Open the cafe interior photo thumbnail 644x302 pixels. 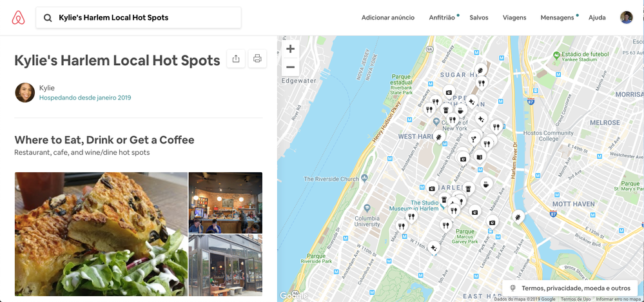pyautogui.click(x=225, y=202)
